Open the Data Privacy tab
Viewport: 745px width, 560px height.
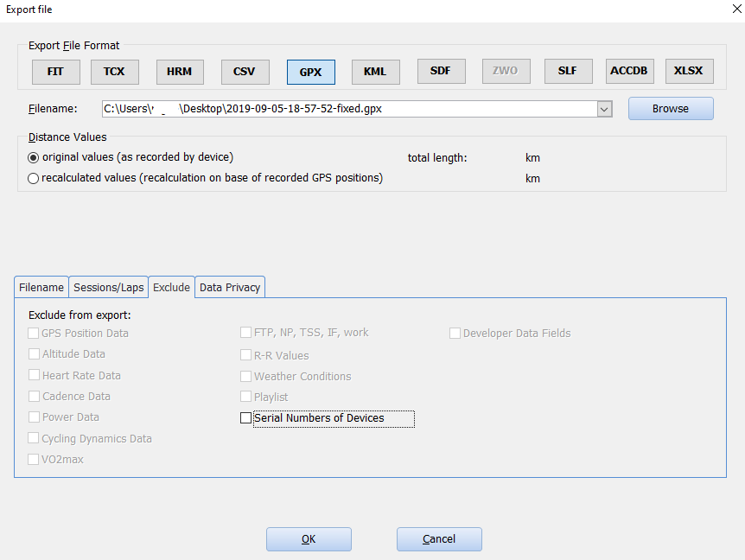[x=230, y=288]
